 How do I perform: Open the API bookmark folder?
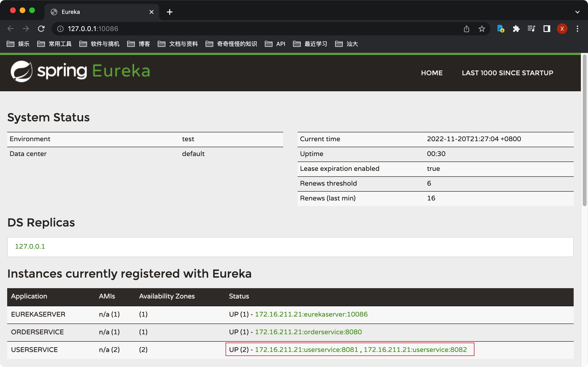(x=275, y=44)
